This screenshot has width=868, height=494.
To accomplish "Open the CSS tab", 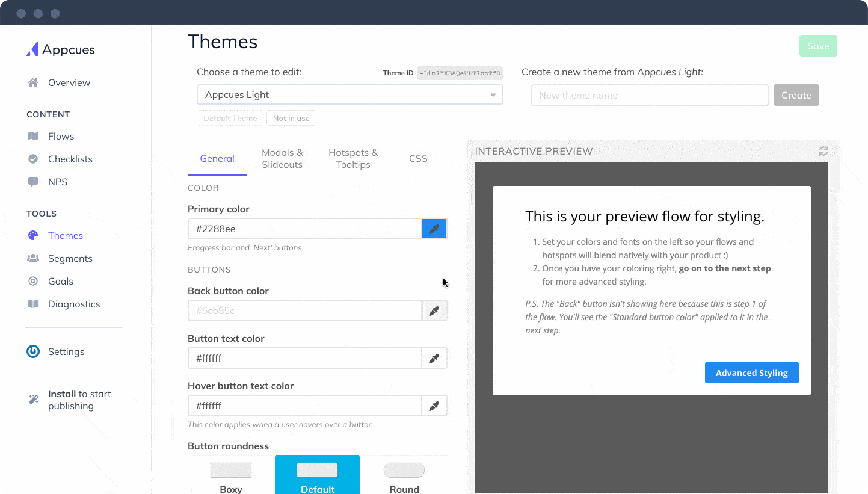I will pos(418,158).
